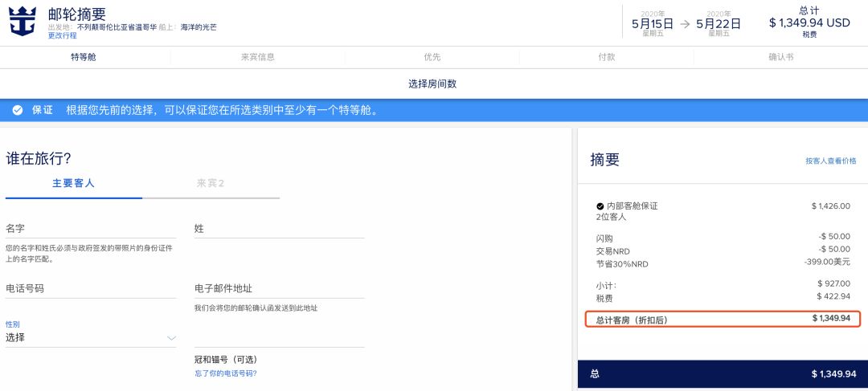Select the 付款 step
The height and width of the screenshot is (391, 868).
point(607,57)
